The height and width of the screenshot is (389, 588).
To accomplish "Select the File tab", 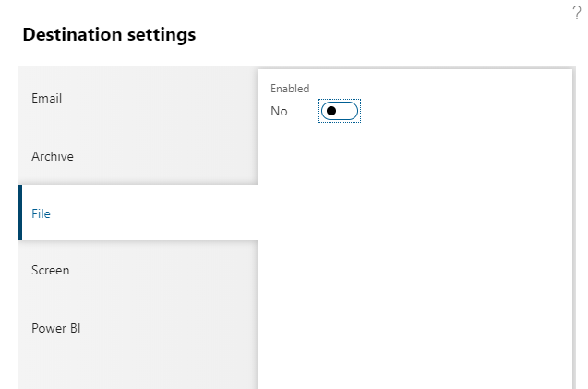I will click(41, 213).
